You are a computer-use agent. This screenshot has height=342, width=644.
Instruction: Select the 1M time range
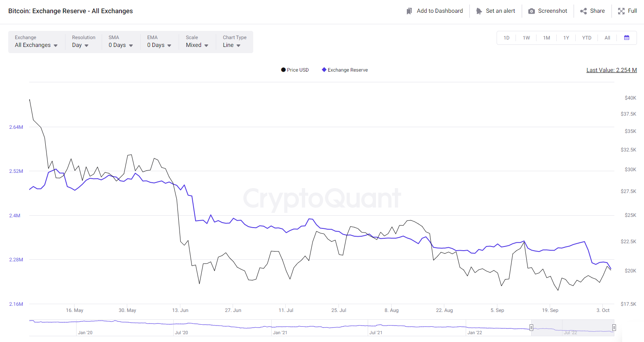[x=546, y=38]
